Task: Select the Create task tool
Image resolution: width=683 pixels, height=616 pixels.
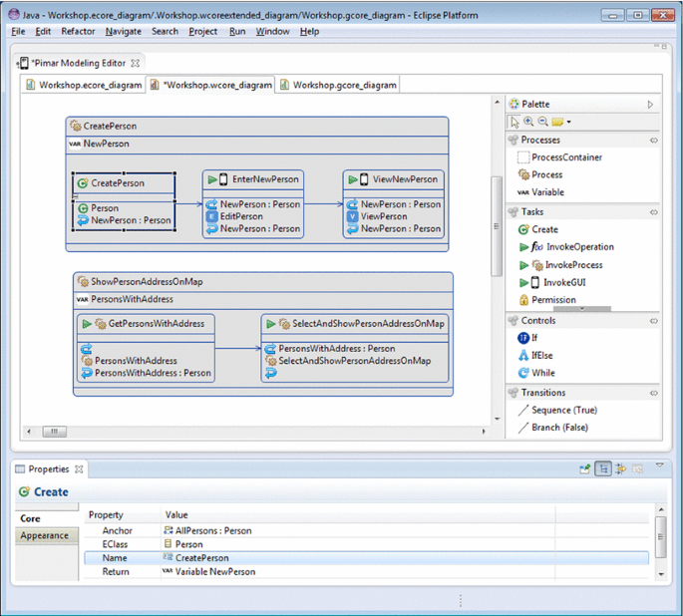Action: [x=538, y=229]
